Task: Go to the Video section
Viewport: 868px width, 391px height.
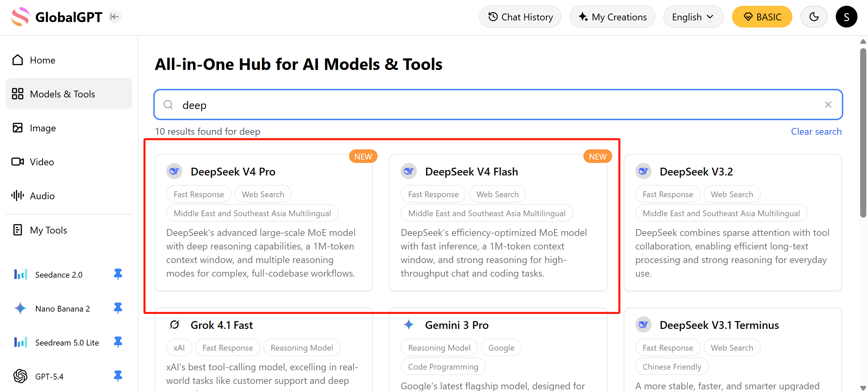Action: (x=42, y=162)
